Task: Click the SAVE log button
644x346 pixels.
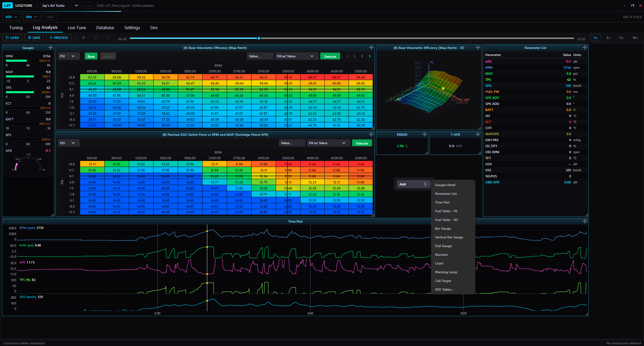Action: tap(34, 38)
